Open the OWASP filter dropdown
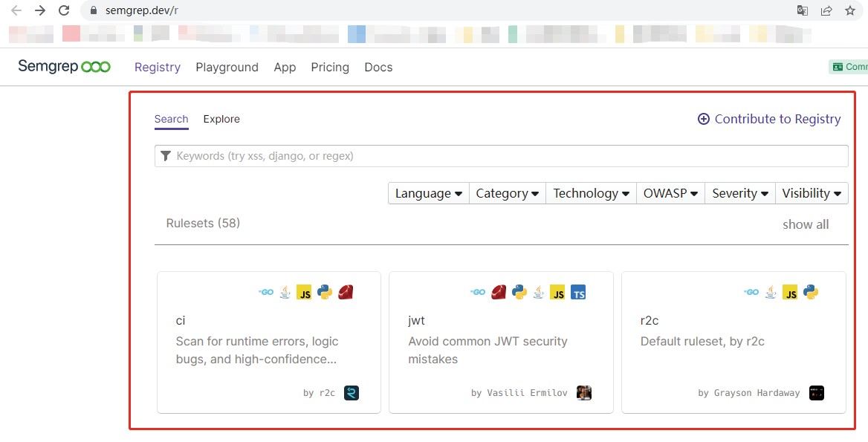Screen dimensions: 868x442 pyautogui.click(x=670, y=194)
